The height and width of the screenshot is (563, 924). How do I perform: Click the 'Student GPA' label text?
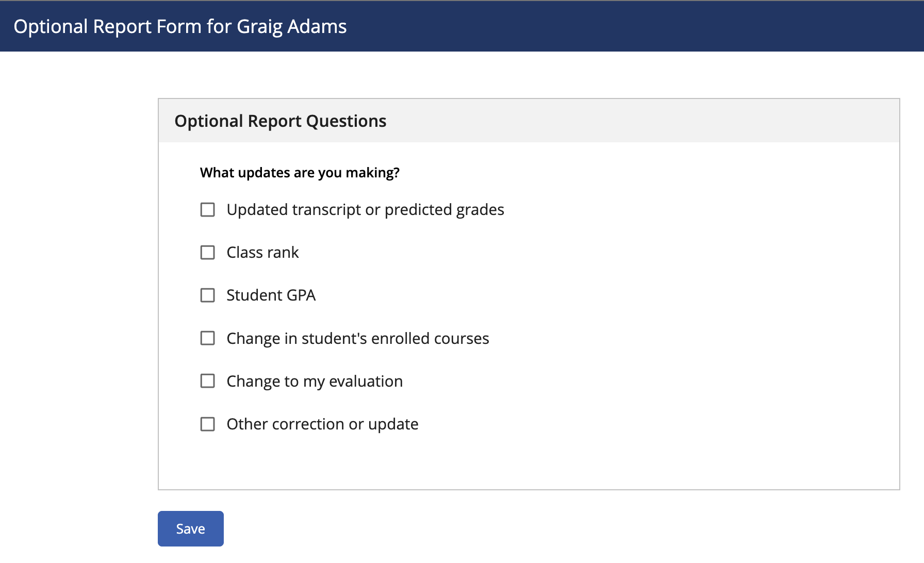coord(271,295)
